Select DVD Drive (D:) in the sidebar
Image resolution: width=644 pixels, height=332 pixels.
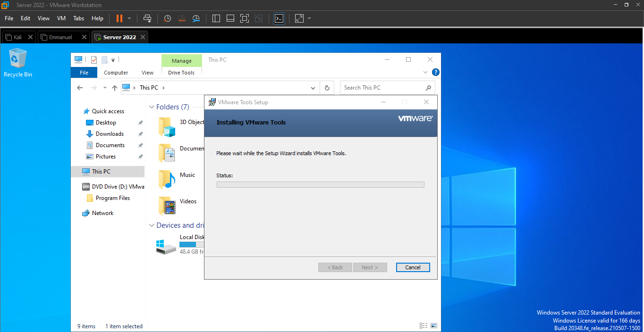tap(113, 187)
